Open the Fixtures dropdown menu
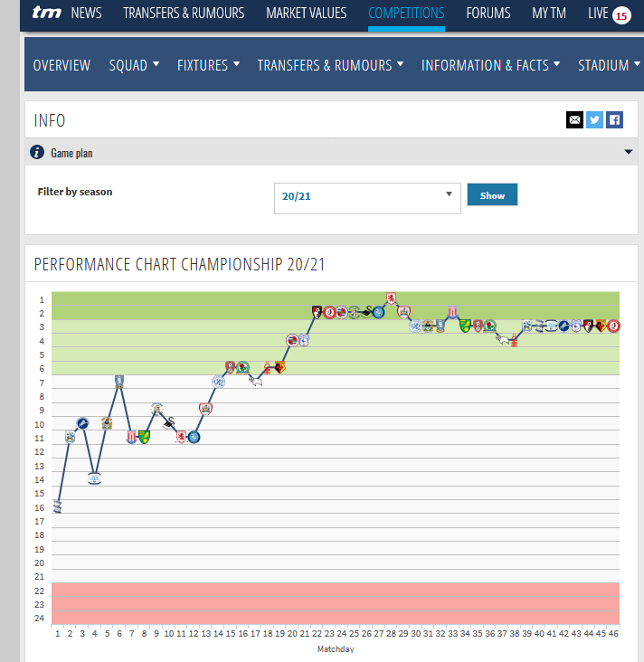The width and height of the screenshot is (644, 662). tap(208, 65)
